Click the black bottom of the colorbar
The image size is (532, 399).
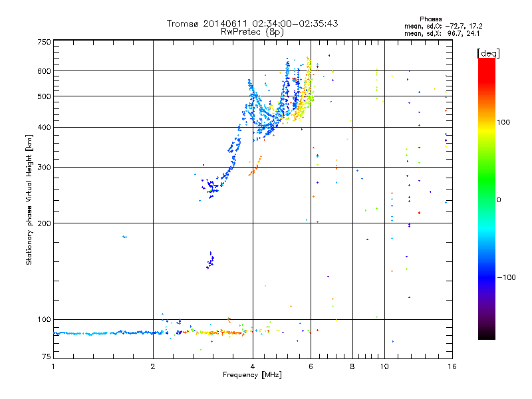(487, 334)
